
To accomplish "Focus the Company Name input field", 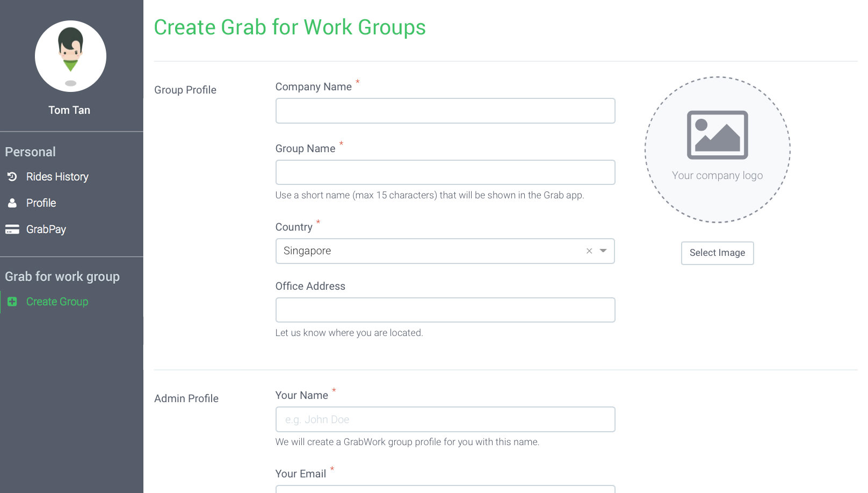I will click(445, 111).
